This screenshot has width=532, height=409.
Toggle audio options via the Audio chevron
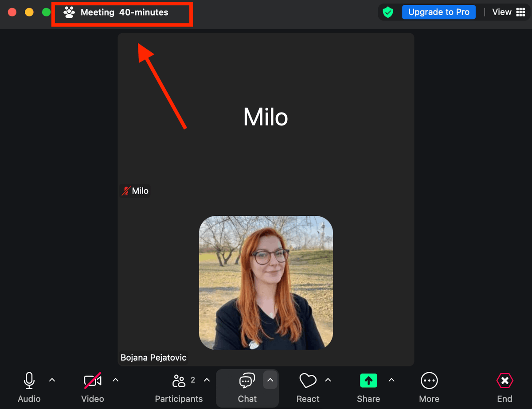coord(52,380)
